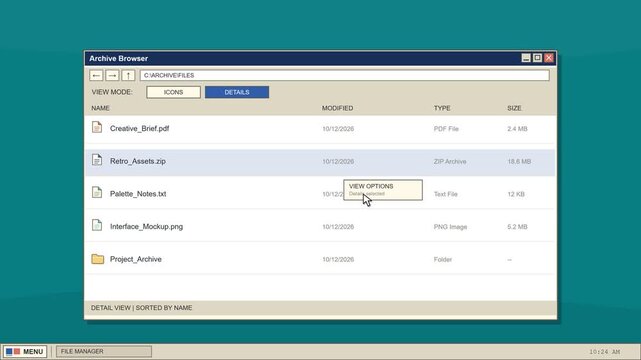
Task: Select Retro_Assets.zip file name
Action: [138, 161]
